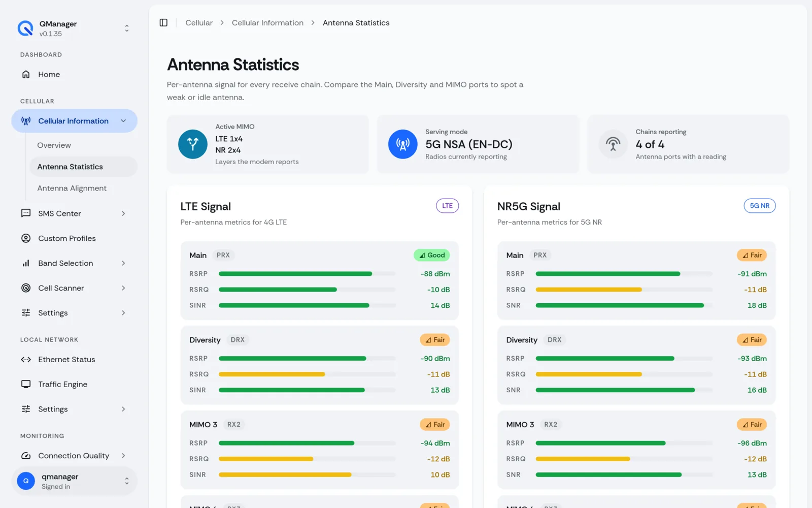Click the qmanager user avatar
The height and width of the screenshot is (508, 812).
tap(26, 481)
